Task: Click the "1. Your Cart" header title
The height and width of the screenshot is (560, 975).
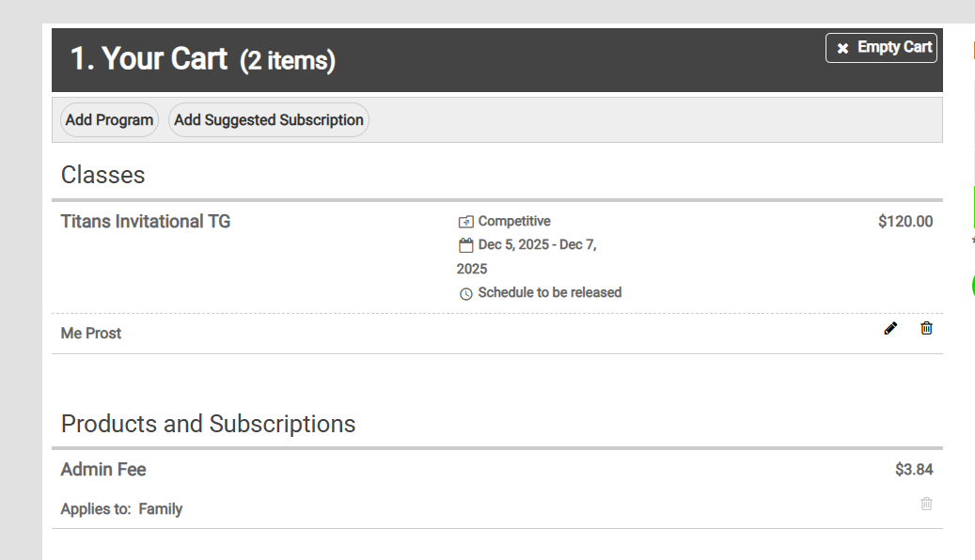Action: (x=149, y=59)
